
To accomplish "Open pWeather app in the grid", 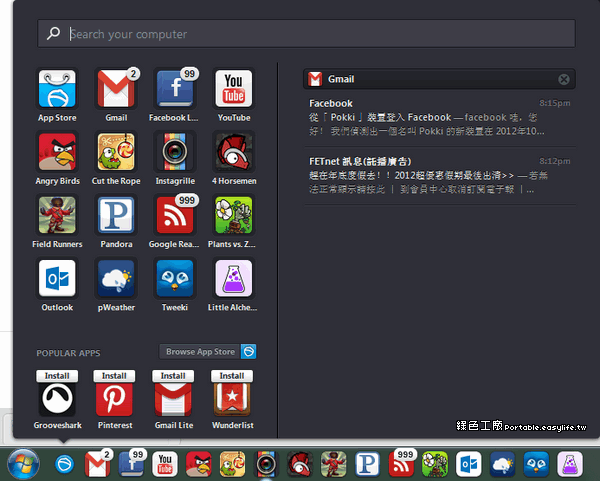I will 116,278.
